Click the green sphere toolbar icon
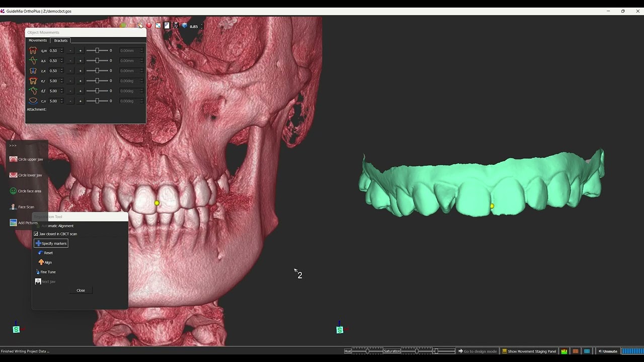This screenshot has height=362, width=644. 123,26
